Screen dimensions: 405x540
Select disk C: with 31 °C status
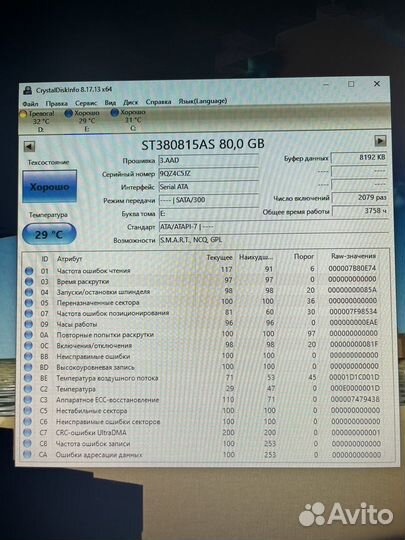(x=129, y=120)
